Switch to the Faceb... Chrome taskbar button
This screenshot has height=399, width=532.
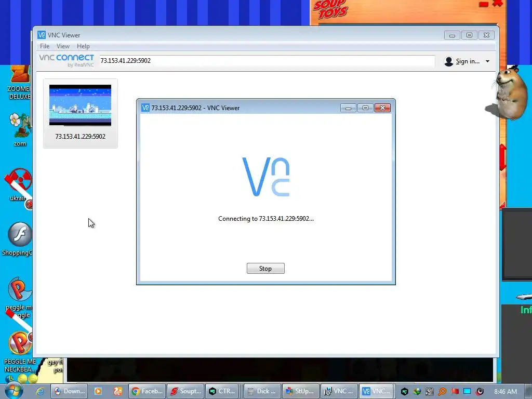(x=147, y=391)
